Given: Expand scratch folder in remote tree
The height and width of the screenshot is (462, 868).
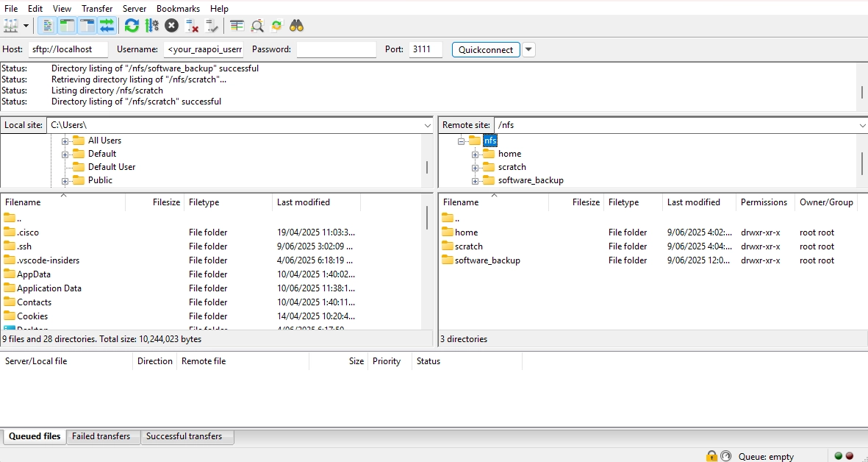Looking at the screenshot, I should 475,168.
